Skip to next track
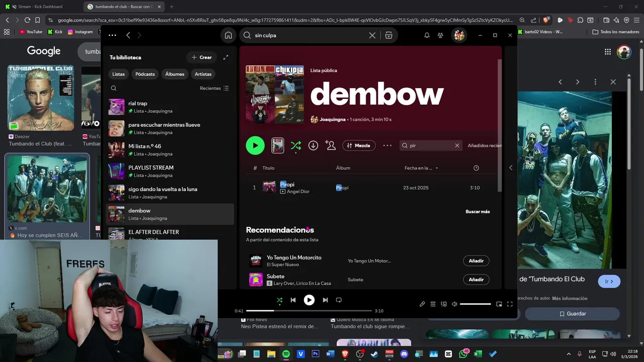Screen dimensions: 644x362 tap(325, 300)
